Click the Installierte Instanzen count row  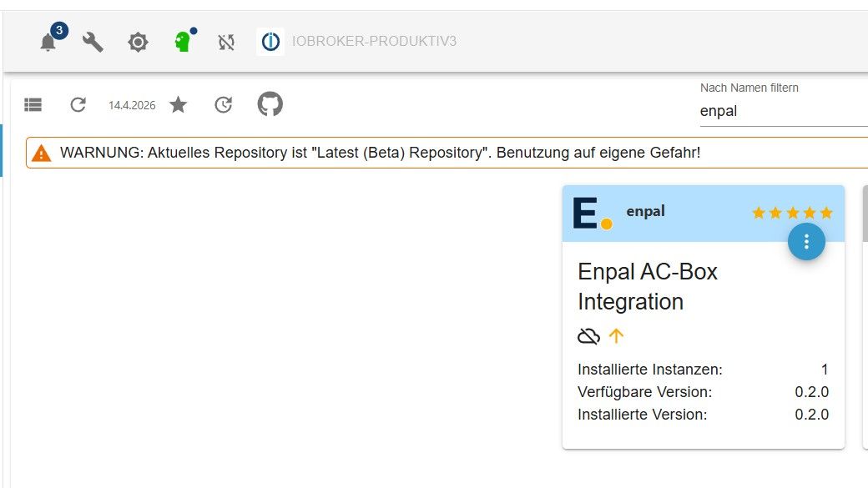pyautogui.click(x=703, y=369)
